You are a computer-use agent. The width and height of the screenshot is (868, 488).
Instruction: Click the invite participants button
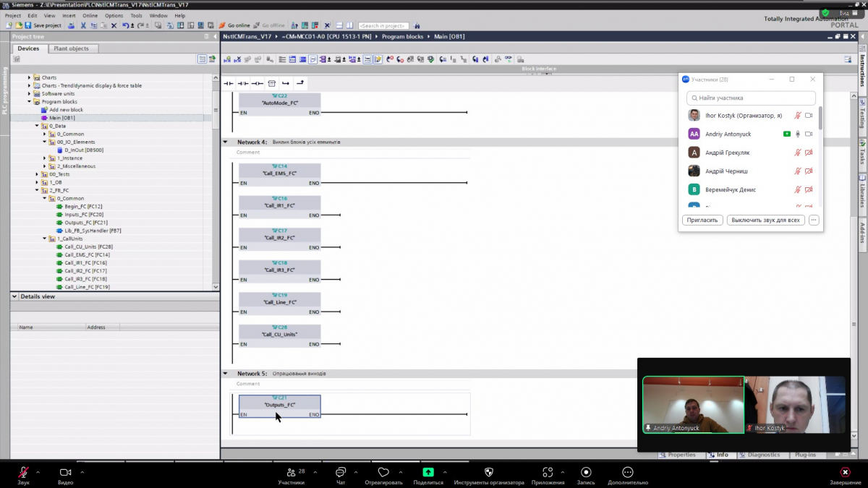click(702, 220)
